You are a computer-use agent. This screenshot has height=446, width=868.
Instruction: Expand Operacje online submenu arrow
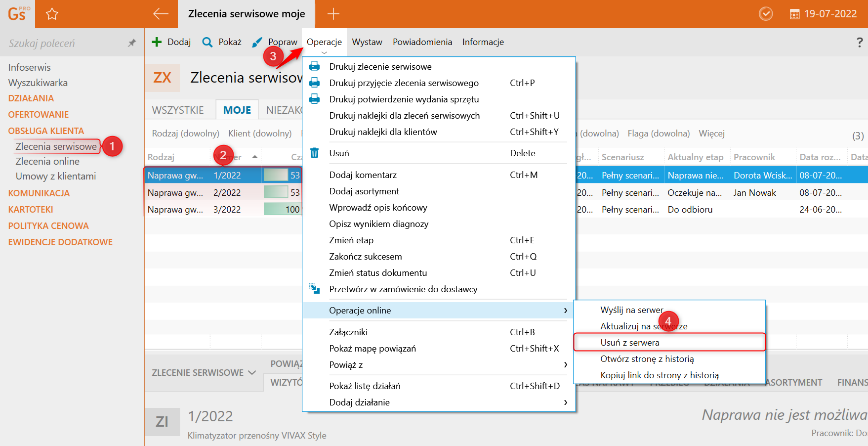click(566, 311)
